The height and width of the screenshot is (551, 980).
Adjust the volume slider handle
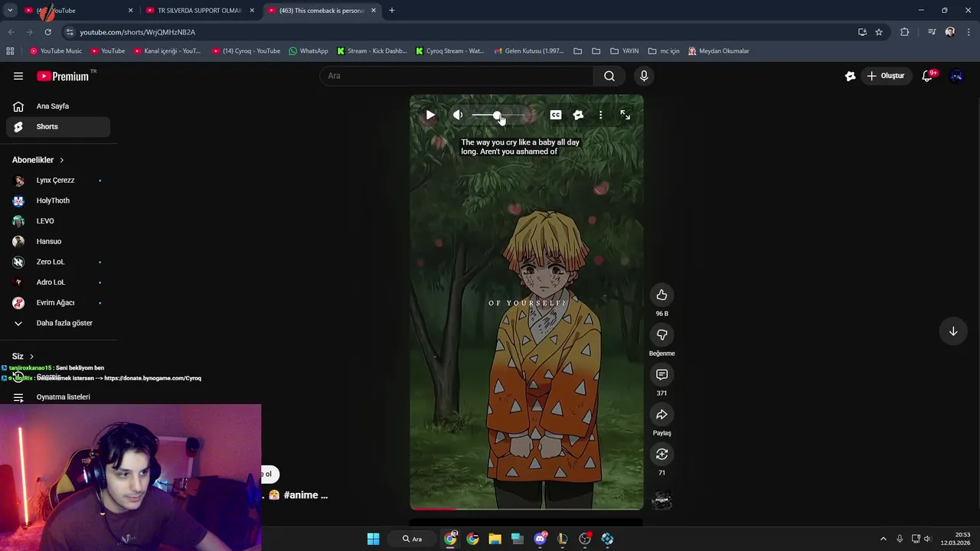497,115
